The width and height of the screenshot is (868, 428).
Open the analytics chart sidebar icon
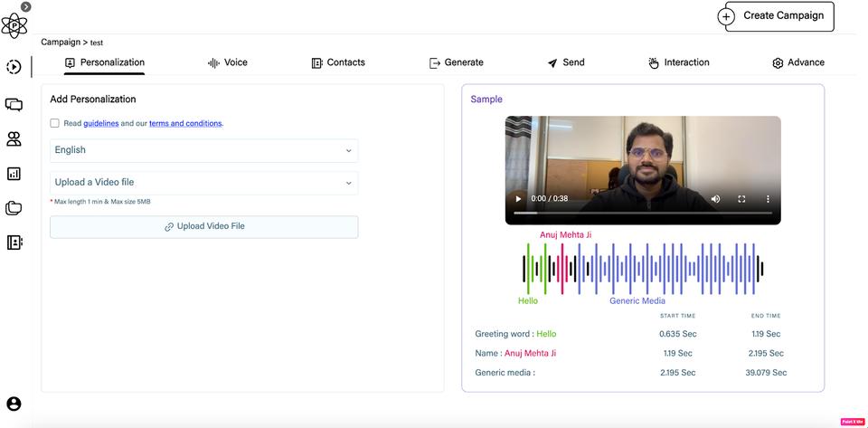click(14, 174)
